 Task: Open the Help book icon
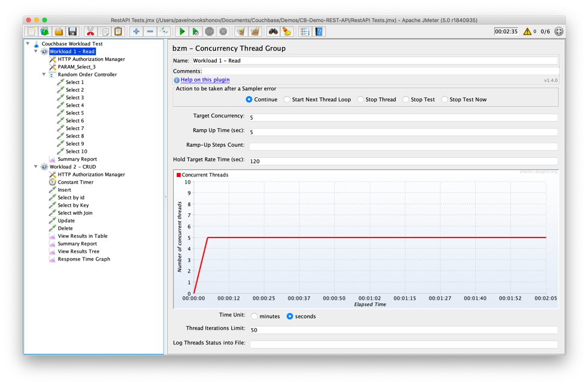[319, 31]
